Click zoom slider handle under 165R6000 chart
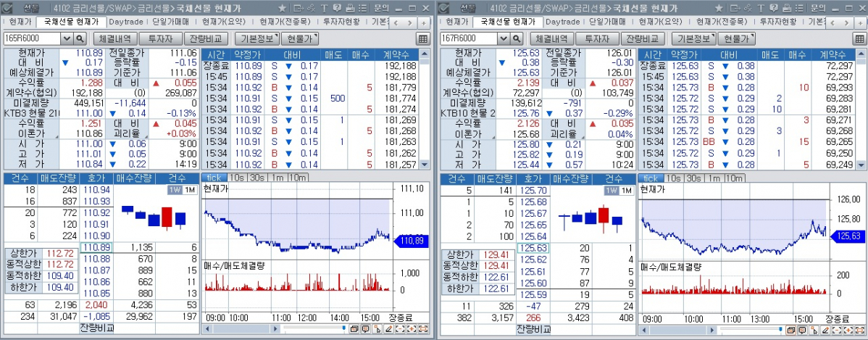The image size is (868, 340). tap(343, 328)
